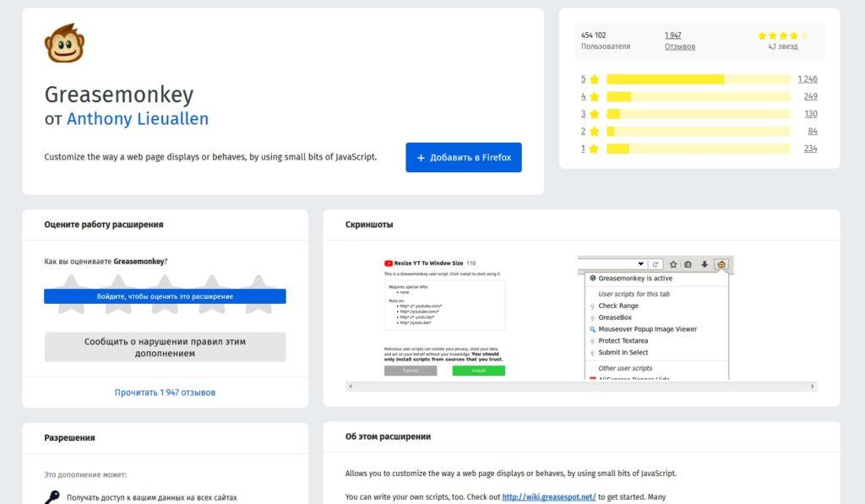Image resolution: width=865 pixels, height=504 pixels.
Task: Click the key permission icon
Action: [52, 497]
